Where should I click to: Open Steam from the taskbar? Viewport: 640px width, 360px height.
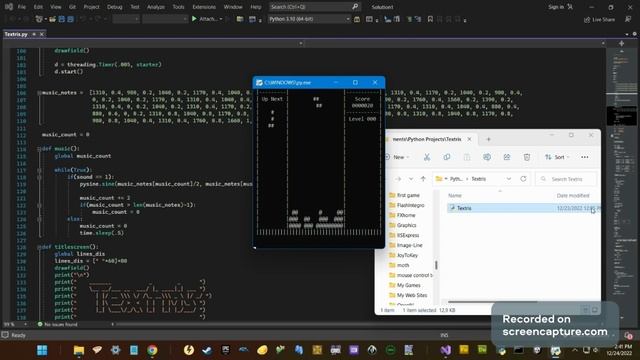(207, 350)
